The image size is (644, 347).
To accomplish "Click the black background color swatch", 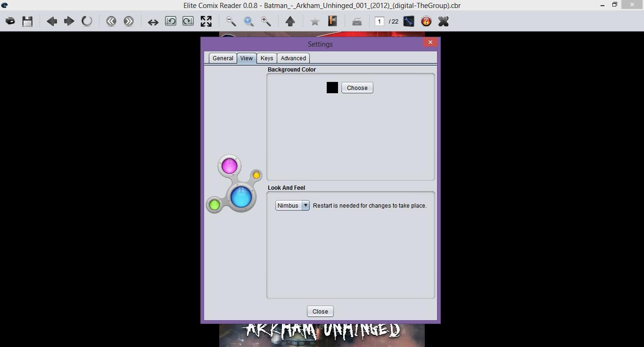I will pos(332,88).
